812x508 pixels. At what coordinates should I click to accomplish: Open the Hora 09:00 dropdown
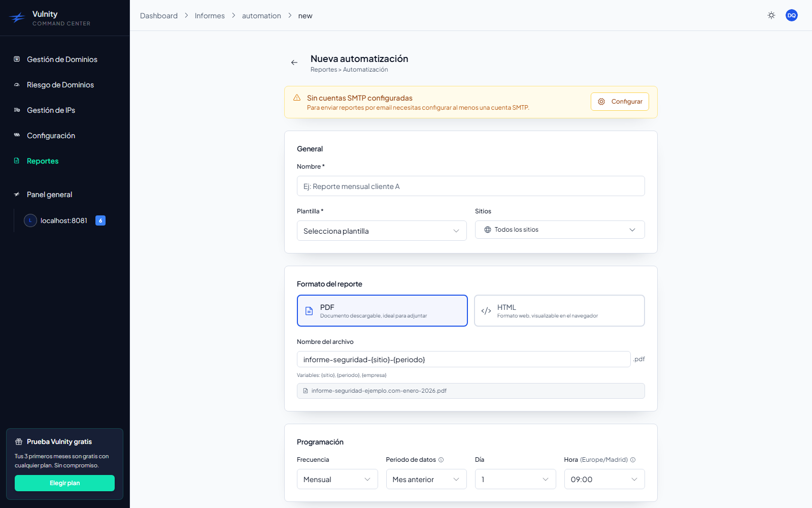[x=604, y=479]
